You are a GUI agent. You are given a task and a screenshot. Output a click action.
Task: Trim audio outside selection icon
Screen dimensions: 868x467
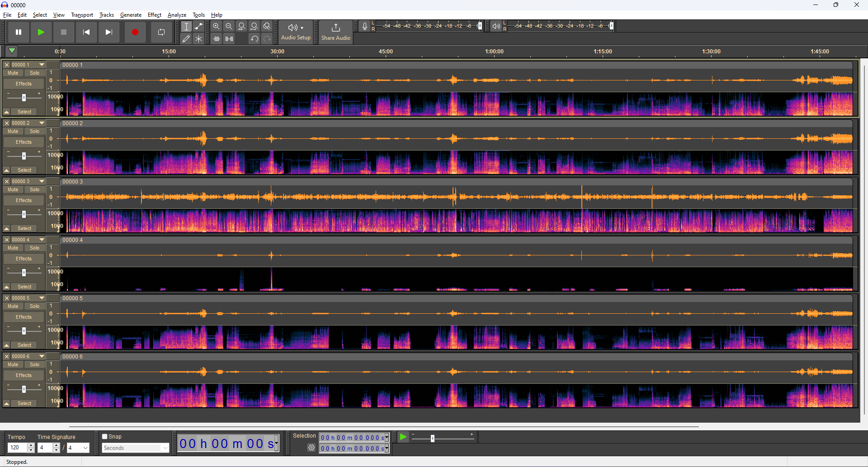pos(217,39)
